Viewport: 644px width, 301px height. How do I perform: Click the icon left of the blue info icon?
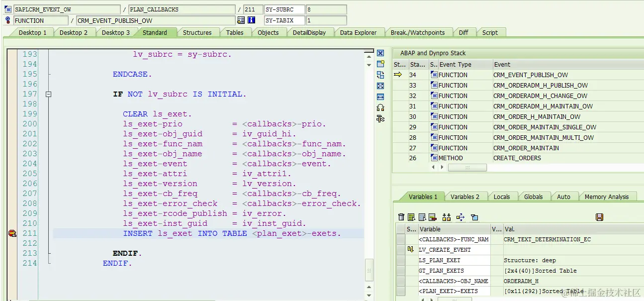[241, 20]
